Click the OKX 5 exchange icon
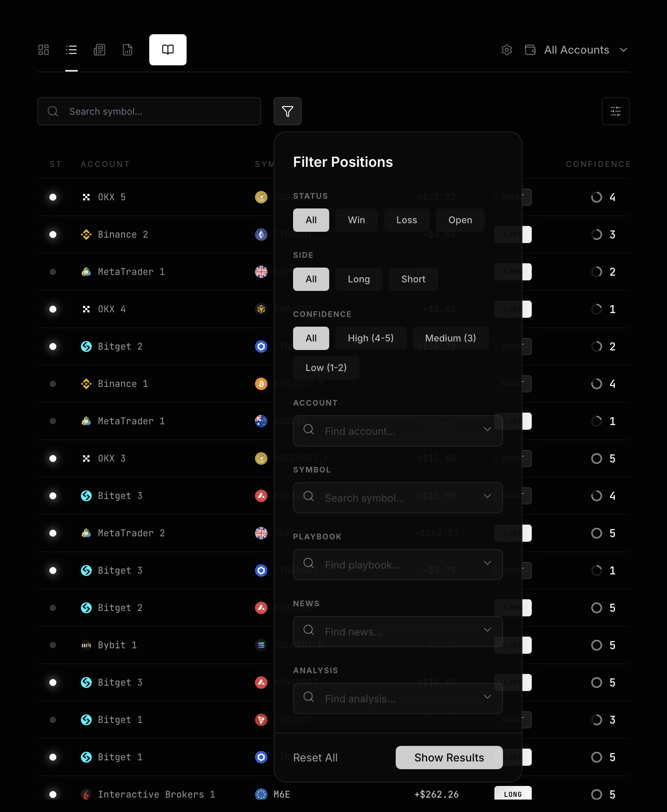Image resolution: width=667 pixels, height=812 pixels. [x=86, y=197]
